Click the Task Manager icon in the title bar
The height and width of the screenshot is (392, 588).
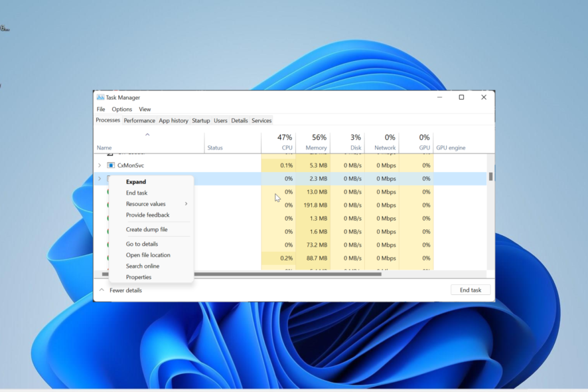click(x=100, y=96)
